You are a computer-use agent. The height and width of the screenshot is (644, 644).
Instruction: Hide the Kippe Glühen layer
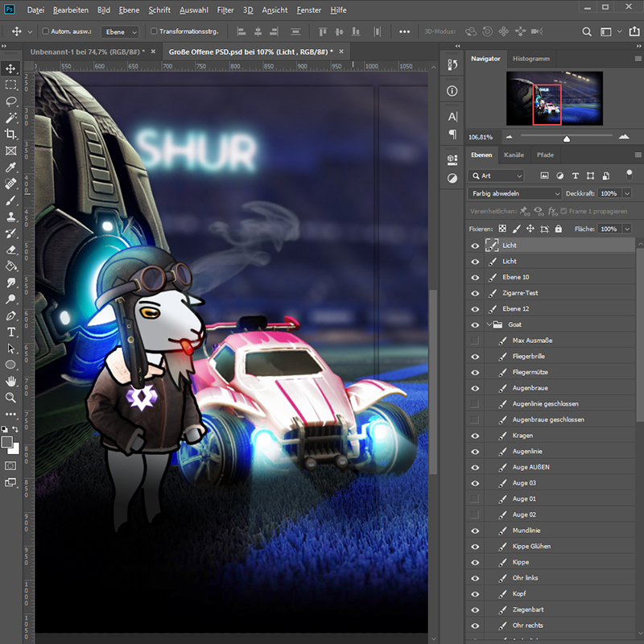point(475,547)
